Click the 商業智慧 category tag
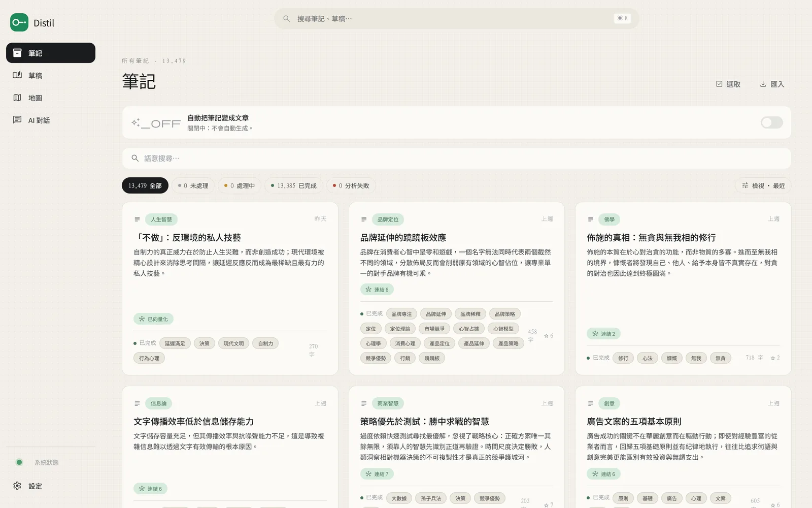 [x=388, y=403]
